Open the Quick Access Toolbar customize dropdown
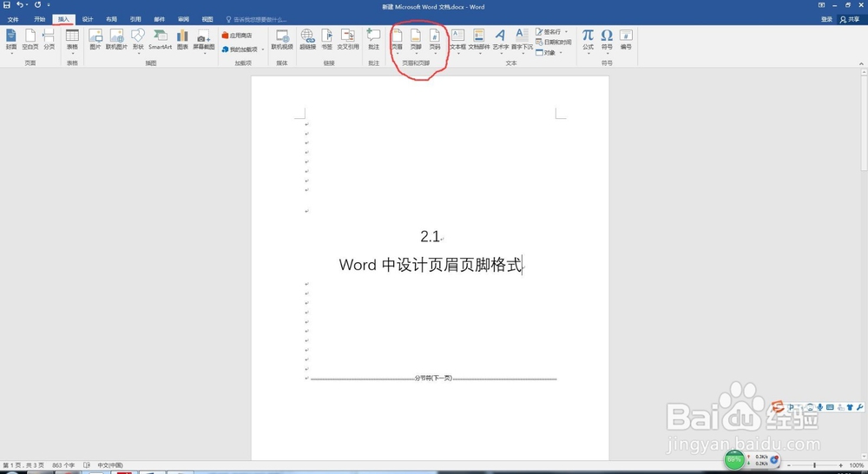Screen dimensions: 868x474 [x=49, y=5]
